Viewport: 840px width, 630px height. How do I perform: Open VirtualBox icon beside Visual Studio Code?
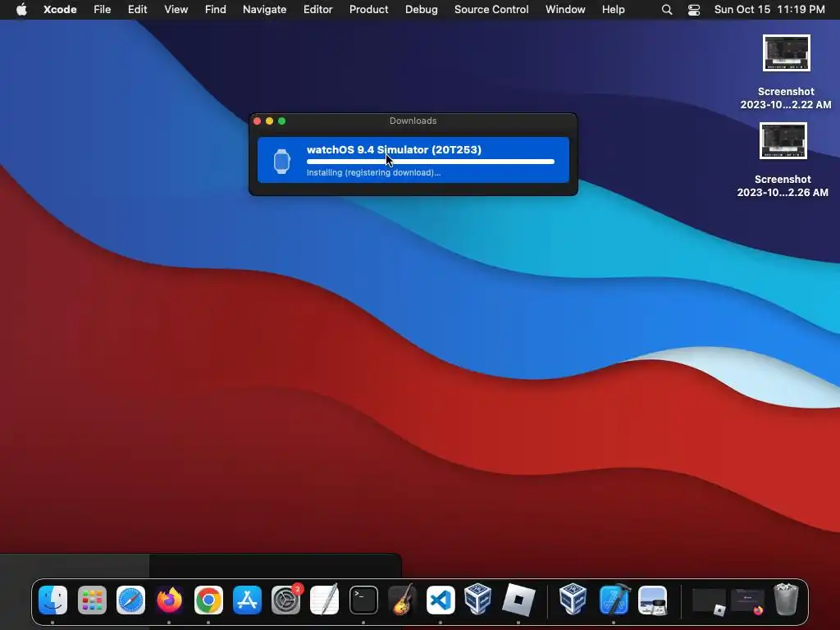click(x=478, y=598)
